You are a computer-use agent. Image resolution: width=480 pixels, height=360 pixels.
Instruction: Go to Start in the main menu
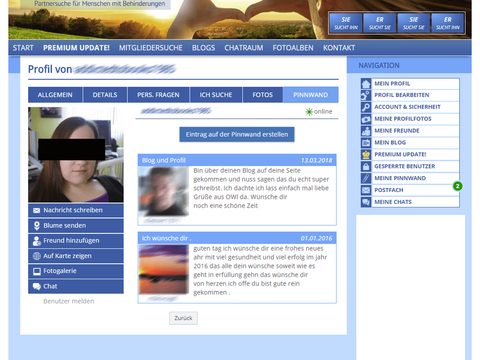click(x=23, y=48)
